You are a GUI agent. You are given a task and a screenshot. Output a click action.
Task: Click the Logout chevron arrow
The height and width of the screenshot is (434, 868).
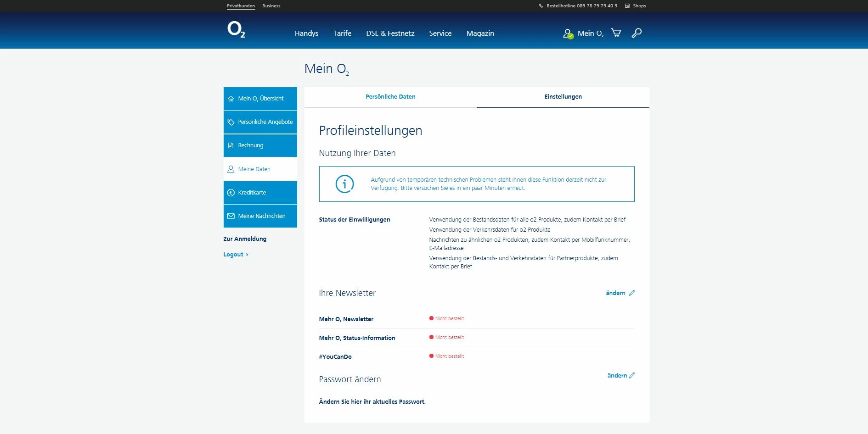(x=247, y=255)
